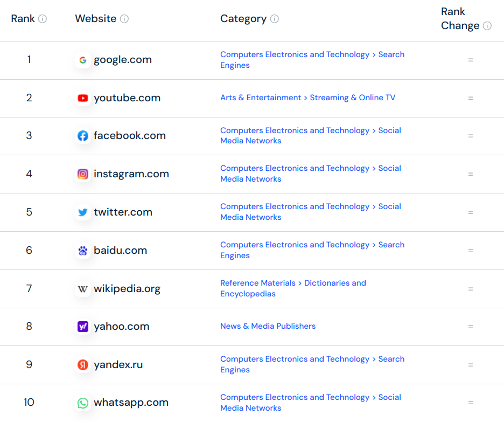Click the info icon next to Rank Change
The height and width of the screenshot is (422, 504).
pos(487,26)
